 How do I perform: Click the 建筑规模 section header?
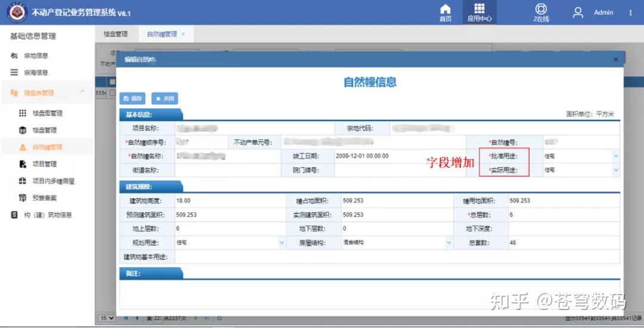(150, 187)
